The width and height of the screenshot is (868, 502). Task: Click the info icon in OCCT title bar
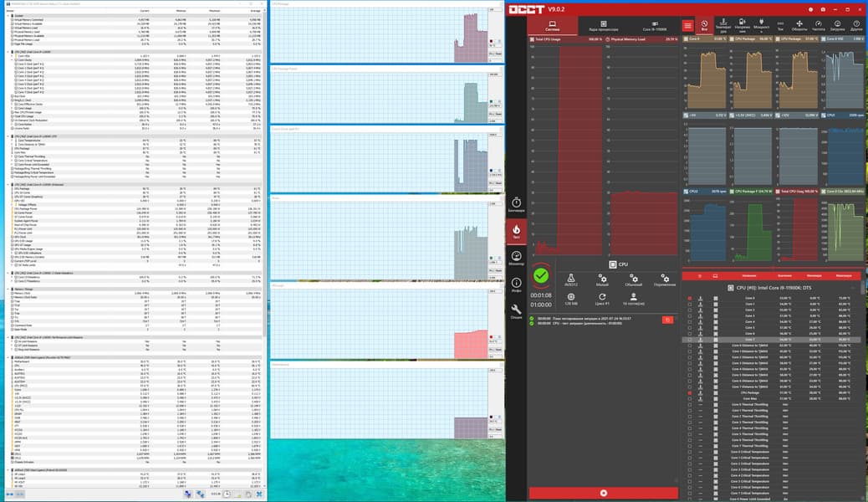point(810,9)
